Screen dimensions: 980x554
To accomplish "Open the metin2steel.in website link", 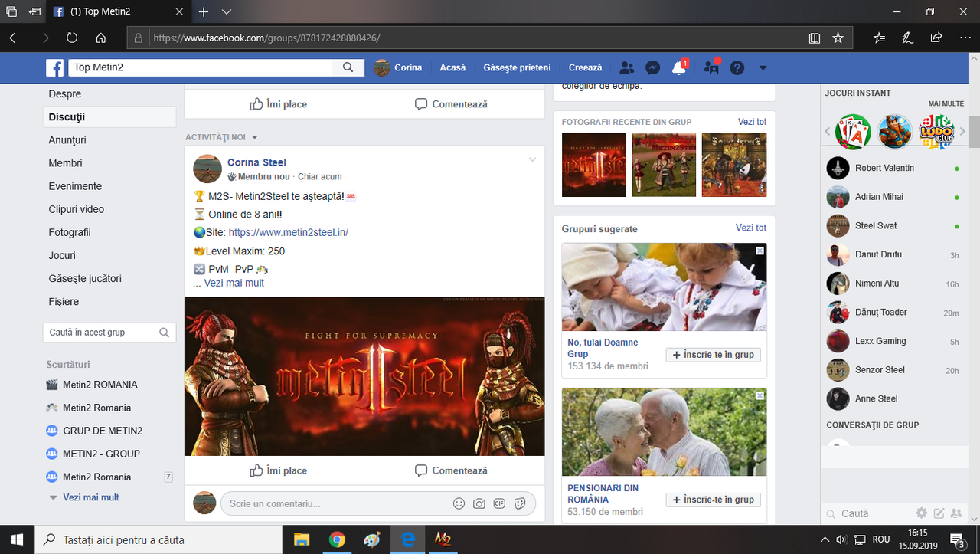I will coord(289,232).
